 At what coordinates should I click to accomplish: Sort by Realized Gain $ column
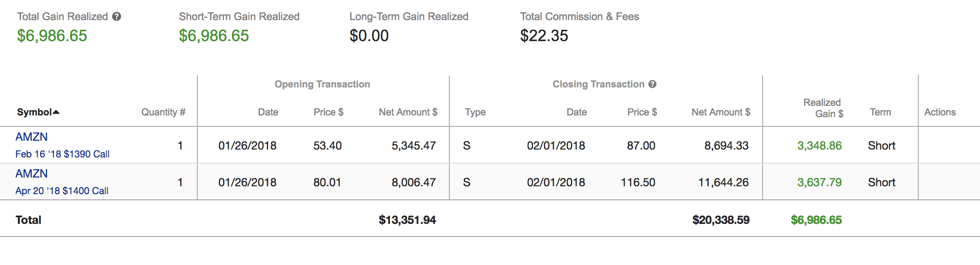click(x=823, y=108)
